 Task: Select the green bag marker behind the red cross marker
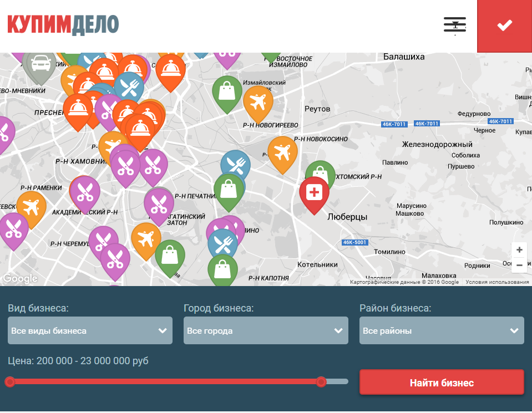[321, 169]
